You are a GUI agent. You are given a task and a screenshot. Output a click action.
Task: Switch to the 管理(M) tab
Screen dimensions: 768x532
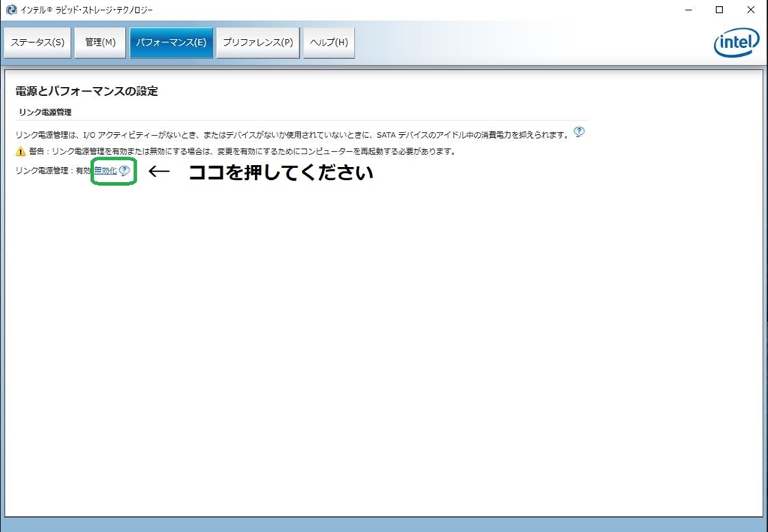tap(100, 43)
